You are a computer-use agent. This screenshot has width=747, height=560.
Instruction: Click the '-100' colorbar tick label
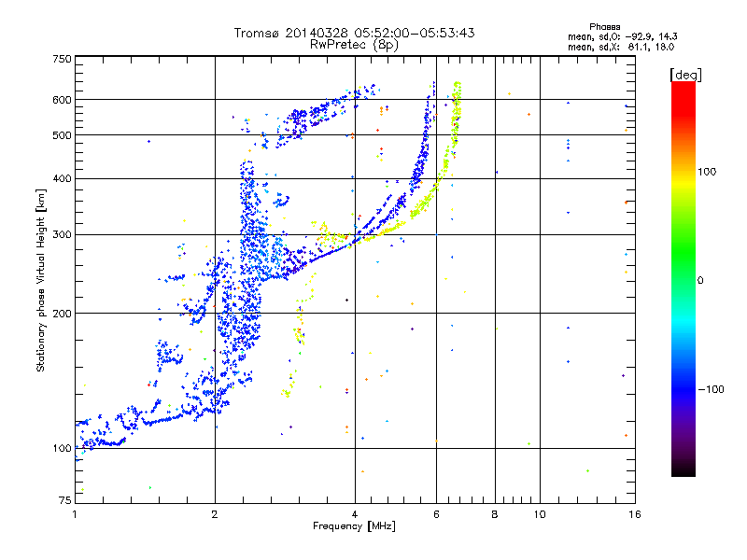(711, 389)
